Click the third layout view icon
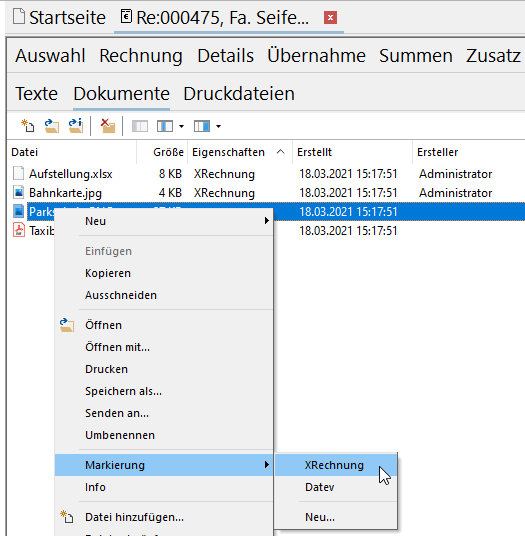Image resolution: width=525 pixels, height=536 pixels. [x=202, y=126]
